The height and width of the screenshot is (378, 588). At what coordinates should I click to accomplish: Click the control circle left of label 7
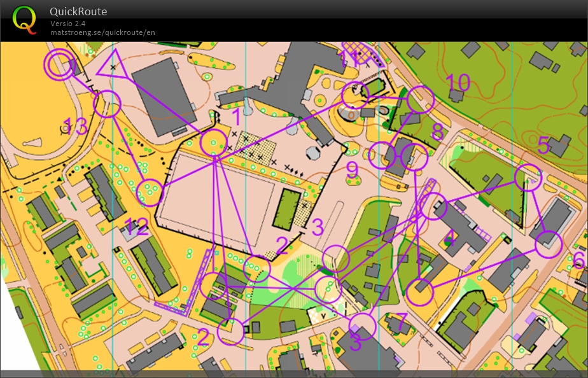(362, 326)
